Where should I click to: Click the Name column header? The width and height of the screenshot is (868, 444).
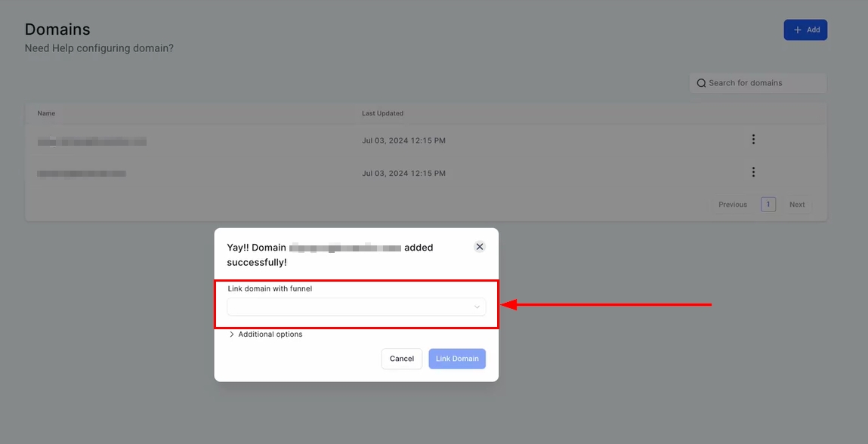pyautogui.click(x=46, y=113)
